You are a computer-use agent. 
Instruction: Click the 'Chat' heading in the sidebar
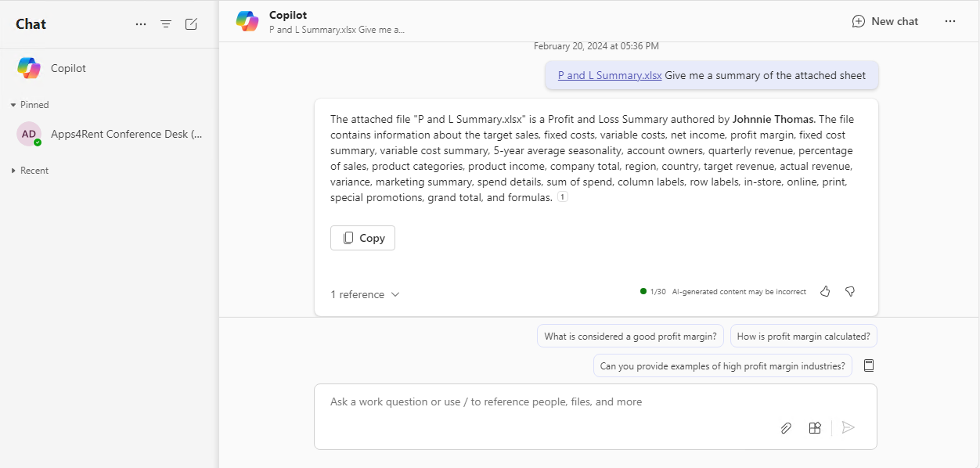(x=31, y=24)
